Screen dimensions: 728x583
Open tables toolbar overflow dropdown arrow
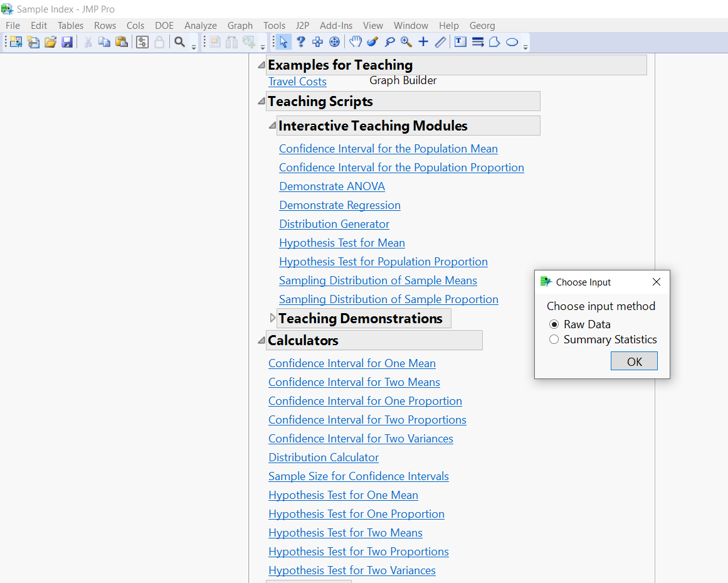[x=263, y=48]
